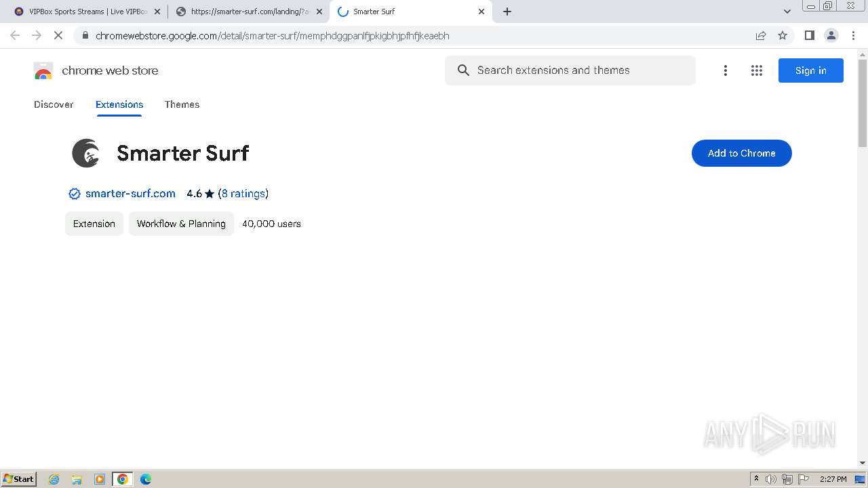The width and height of the screenshot is (868, 488).
Task: Click the browser Back arrow
Action: (x=15, y=35)
